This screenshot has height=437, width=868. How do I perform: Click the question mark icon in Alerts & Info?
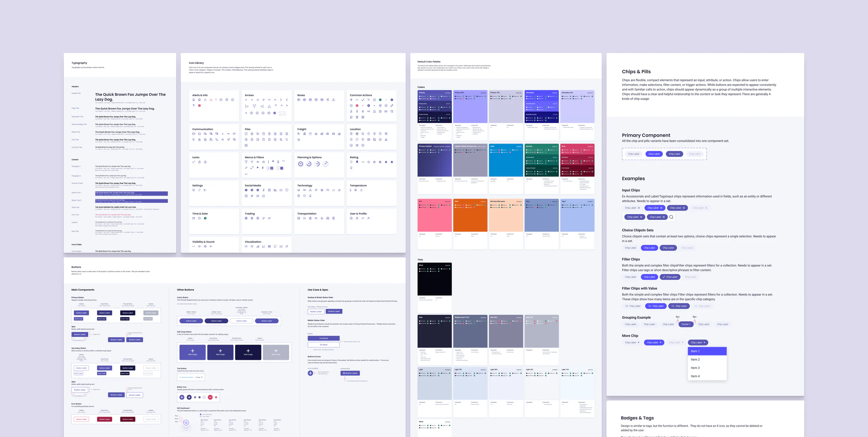[194, 105]
